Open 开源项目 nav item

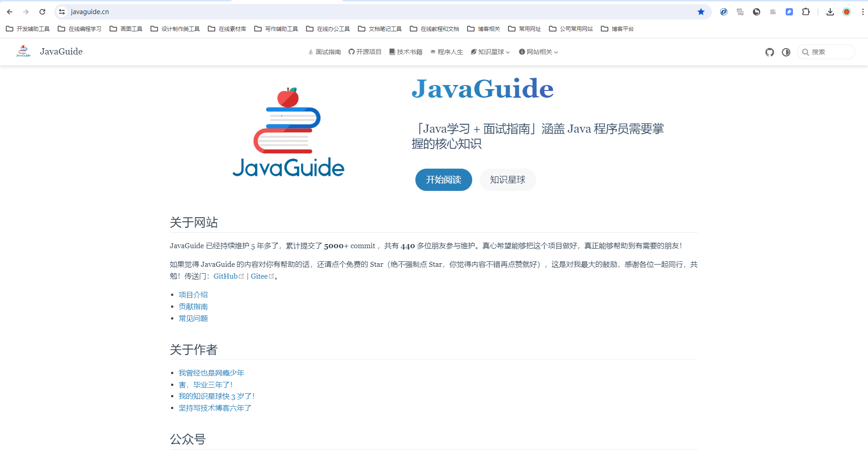(365, 52)
